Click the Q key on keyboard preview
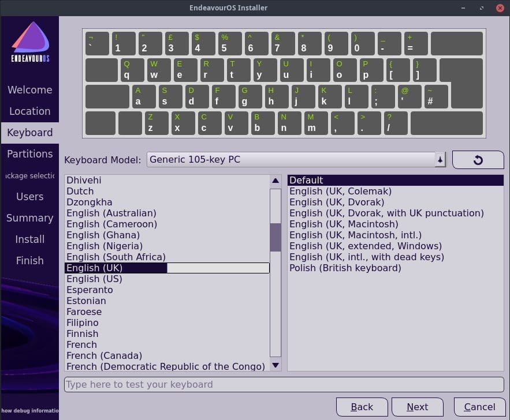 coord(132,70)
